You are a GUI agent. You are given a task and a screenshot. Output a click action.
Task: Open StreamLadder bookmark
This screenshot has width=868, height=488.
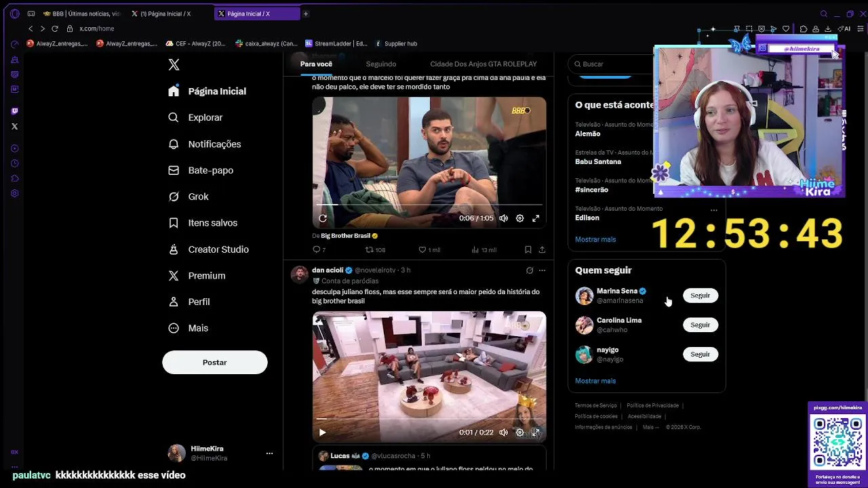(x=336, y=43)
